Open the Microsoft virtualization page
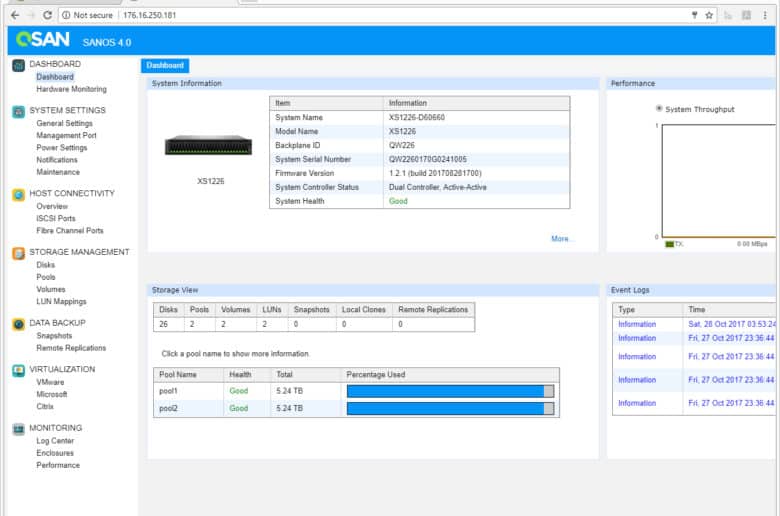The image size is (780, 516). pyautogui.click(x=52, y=394)
